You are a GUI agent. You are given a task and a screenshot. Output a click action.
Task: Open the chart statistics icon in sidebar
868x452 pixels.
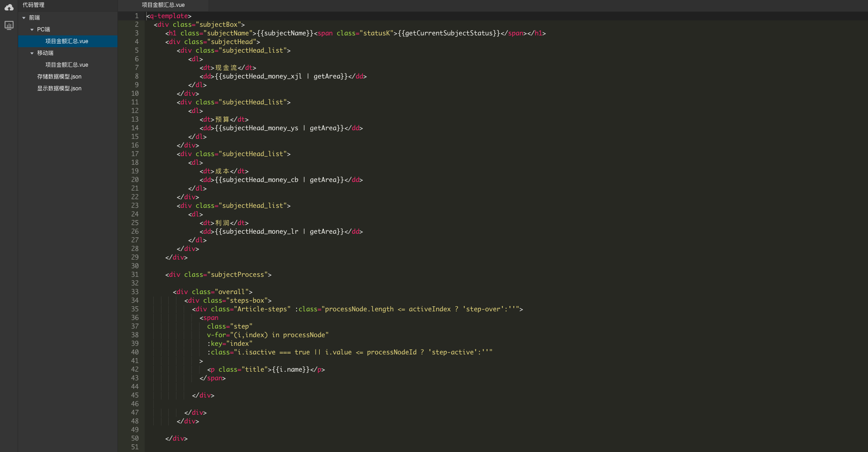click(x=9, y=25)
